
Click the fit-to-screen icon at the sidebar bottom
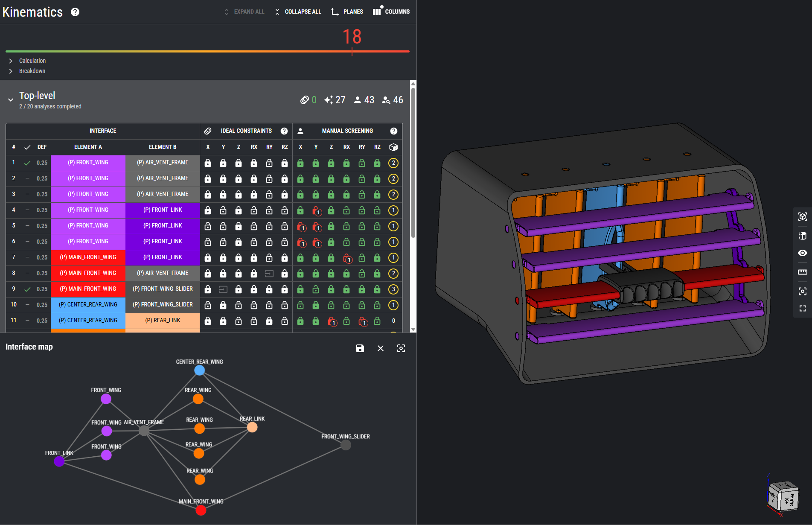coord(803,308)
